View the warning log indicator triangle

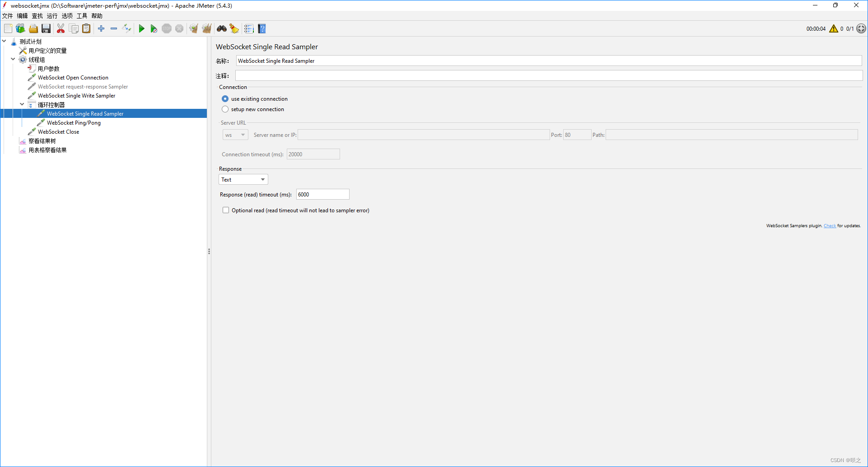coord(834,28)
